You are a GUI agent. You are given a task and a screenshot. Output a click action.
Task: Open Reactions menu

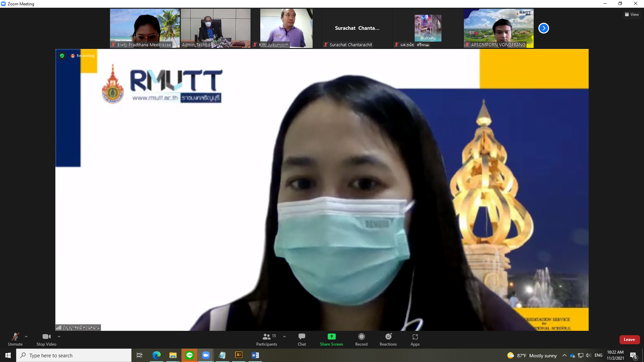(388, 339)
